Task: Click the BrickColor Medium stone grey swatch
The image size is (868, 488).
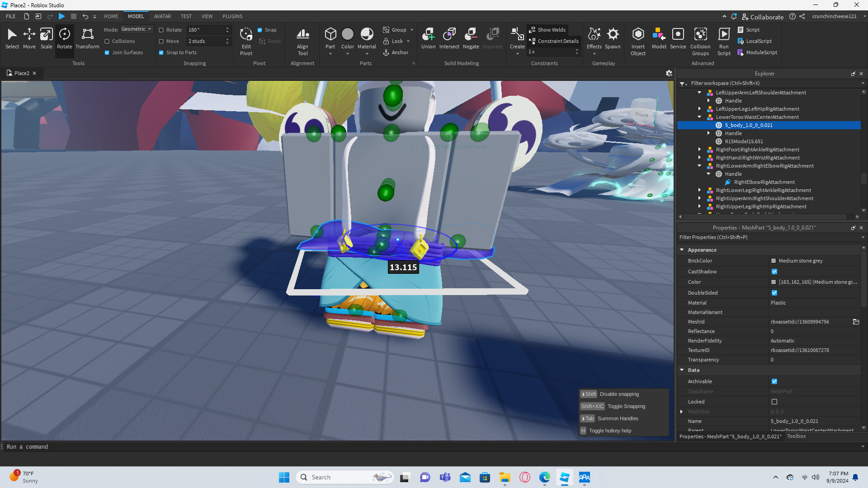Action: (x=774, y=261)
